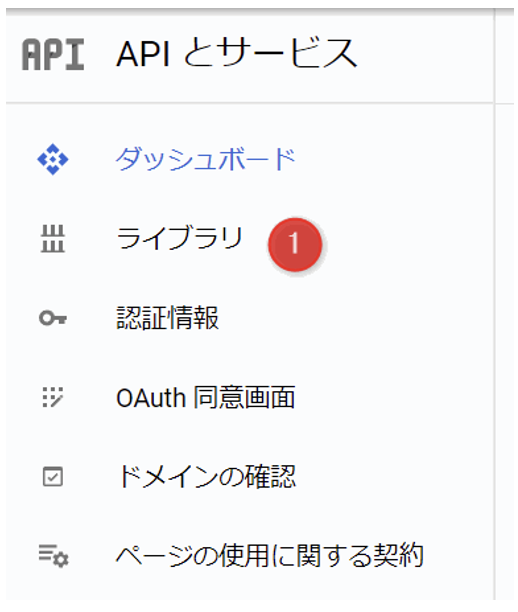Click the API logo icon in header
The width and height of the screenshot is (518, 612).
[53, 55]
